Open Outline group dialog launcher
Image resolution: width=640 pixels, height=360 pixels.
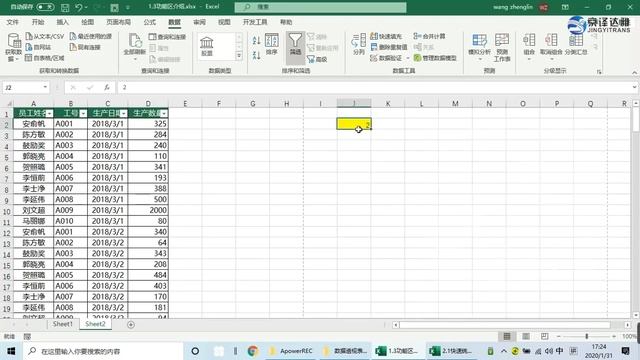coord(599,72)
